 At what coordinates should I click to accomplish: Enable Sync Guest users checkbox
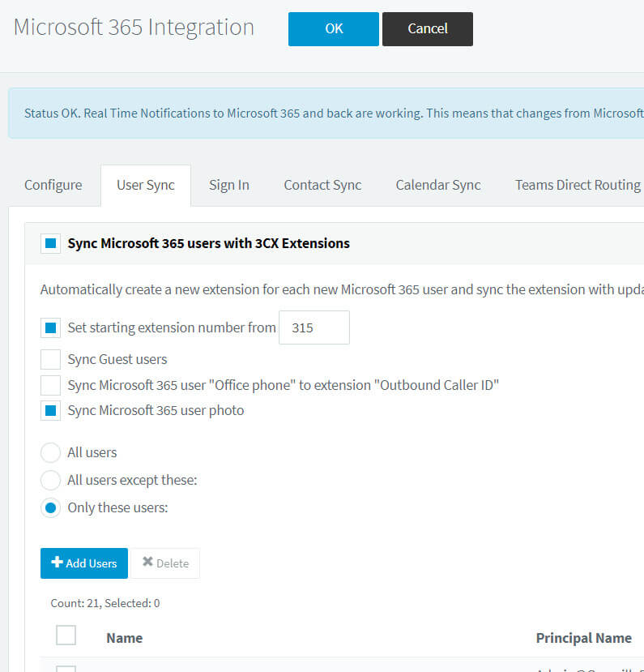pyautogui.click(x=50, y=359)
